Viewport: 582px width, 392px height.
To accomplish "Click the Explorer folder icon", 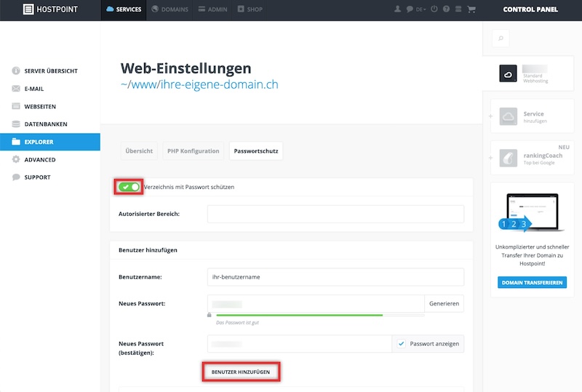I will click(x=15, y=141).
